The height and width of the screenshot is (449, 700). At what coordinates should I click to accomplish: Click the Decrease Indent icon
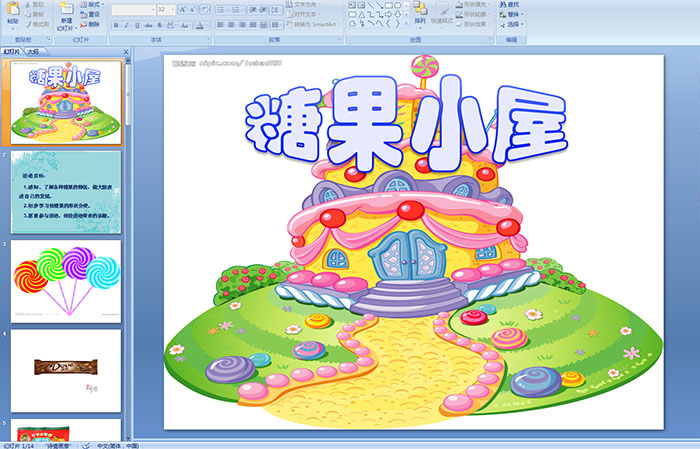253,9
